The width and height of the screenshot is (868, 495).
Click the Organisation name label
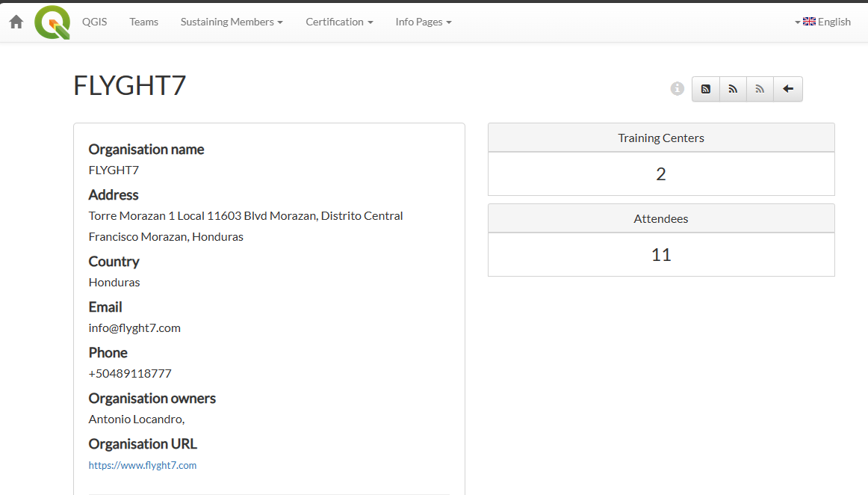point(146,149)
